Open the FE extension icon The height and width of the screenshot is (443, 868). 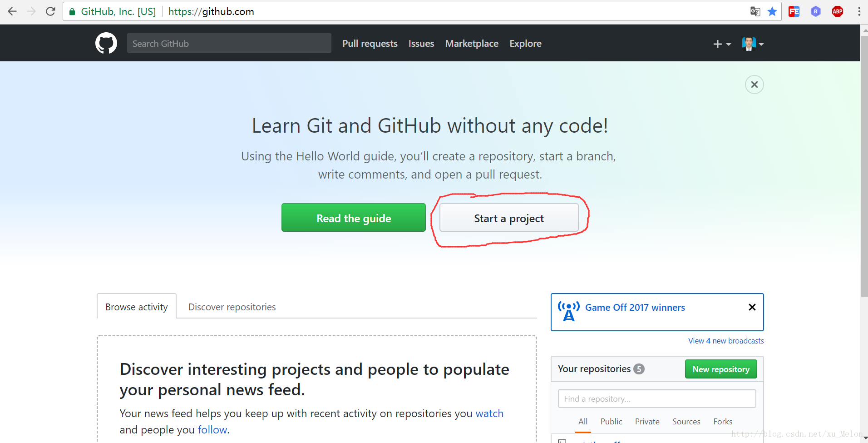point(794,11)
